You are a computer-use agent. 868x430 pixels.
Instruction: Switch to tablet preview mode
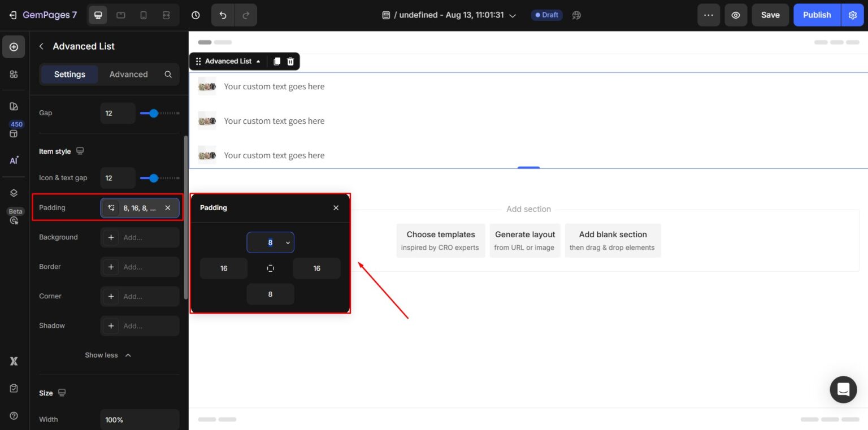[x=121, y=15]
